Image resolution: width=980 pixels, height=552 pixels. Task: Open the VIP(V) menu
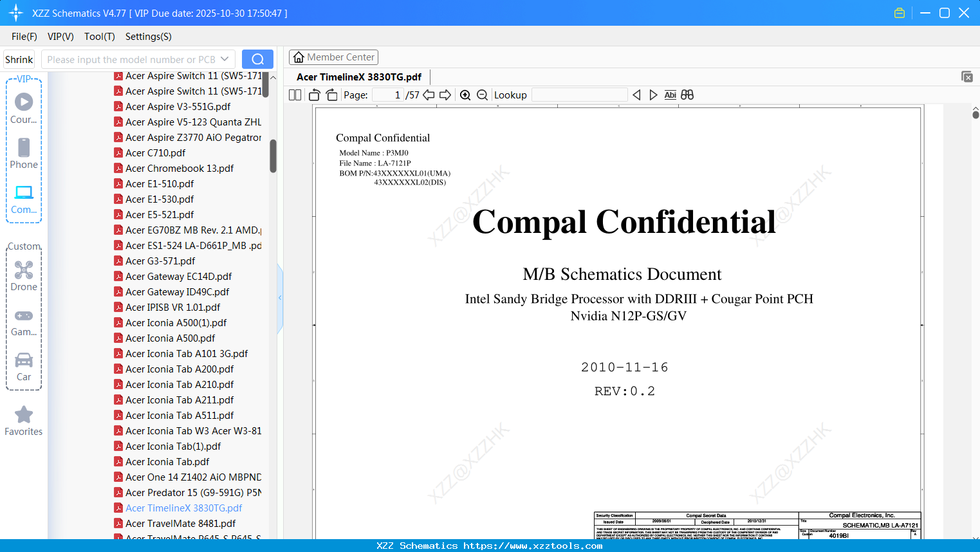60,37
